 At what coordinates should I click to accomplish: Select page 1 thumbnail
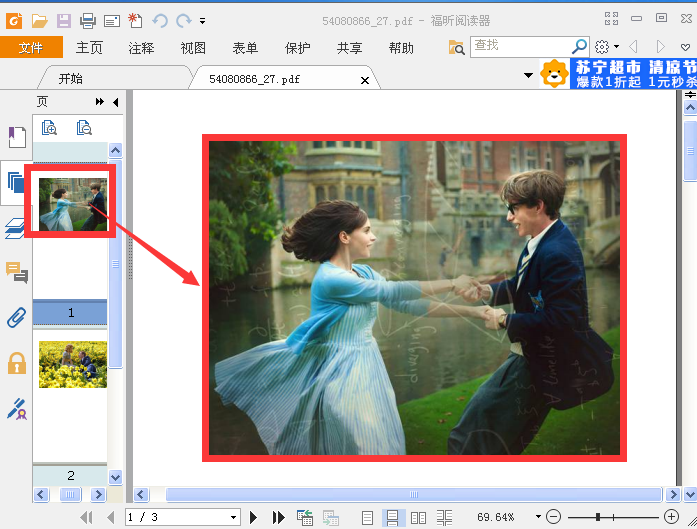[73, 204]
